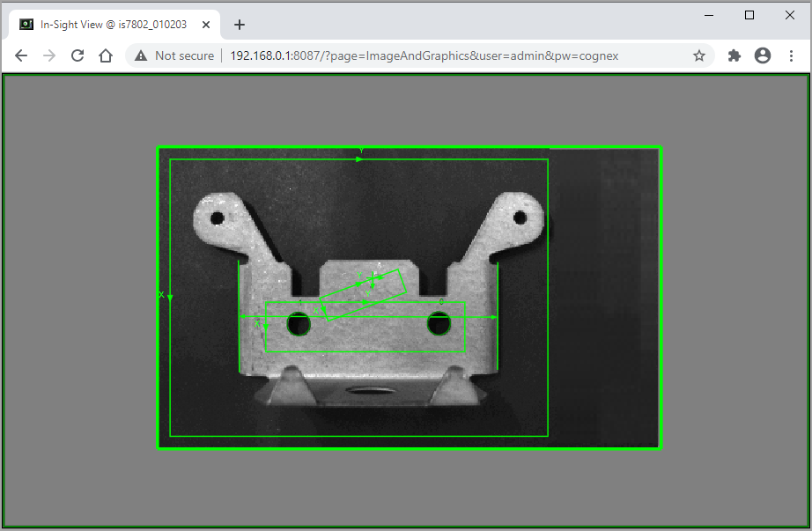Click the forward navigation arrow
Screen dimensions: 812x531
tap(49, 55)
